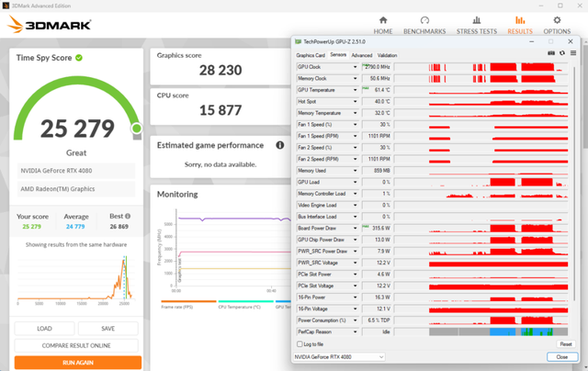Screen dimensions: 588x371
Task: Enable the Log to file checkbox
Action: 300,343
